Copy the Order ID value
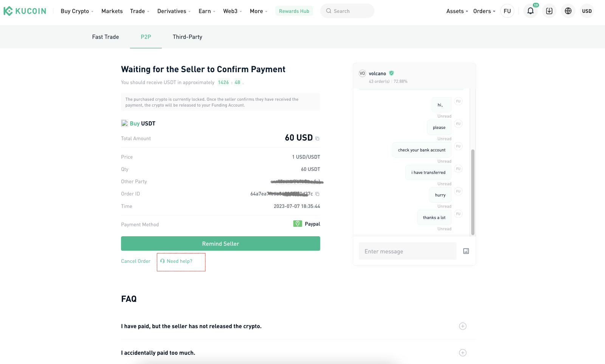 click(317, 194)
